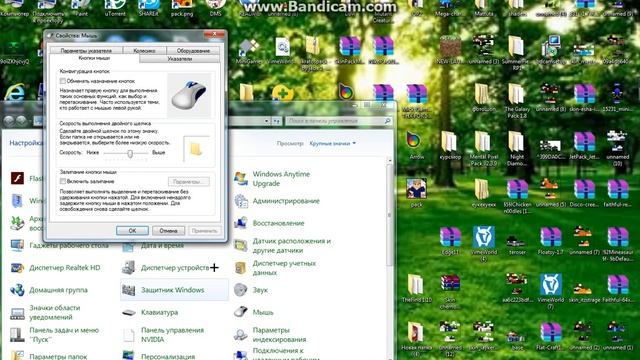Switch to Параметры указателя tab
The image size is (640, 360).
tap(86, 51)
